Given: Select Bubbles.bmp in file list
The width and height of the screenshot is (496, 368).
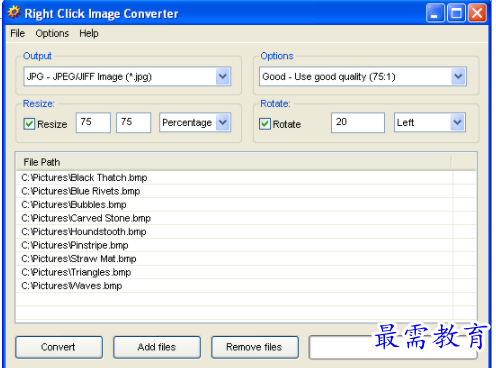Looking at the screenshot, I should [235, 205].
